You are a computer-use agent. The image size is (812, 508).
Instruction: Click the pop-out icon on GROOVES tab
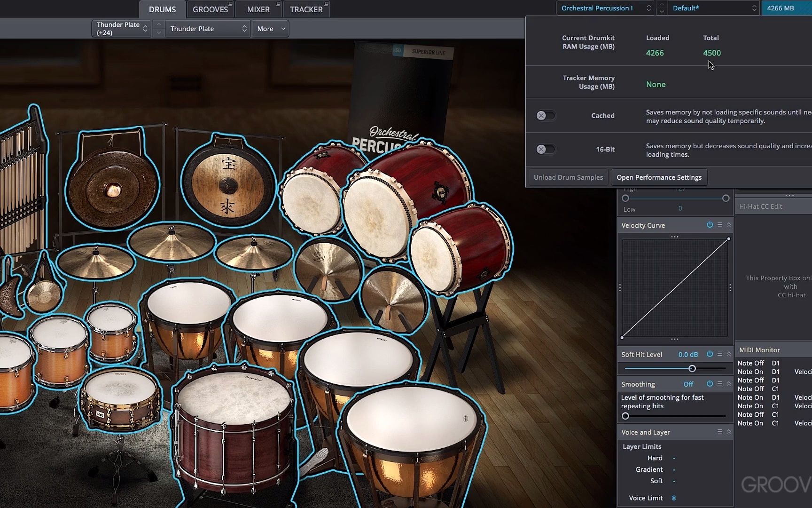point(230,3)
